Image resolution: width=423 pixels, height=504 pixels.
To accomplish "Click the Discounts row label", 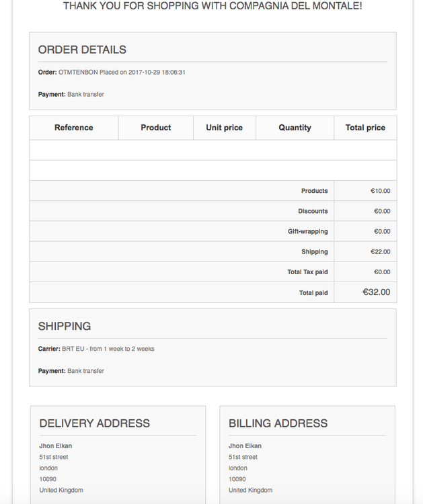I will (313, 211).
